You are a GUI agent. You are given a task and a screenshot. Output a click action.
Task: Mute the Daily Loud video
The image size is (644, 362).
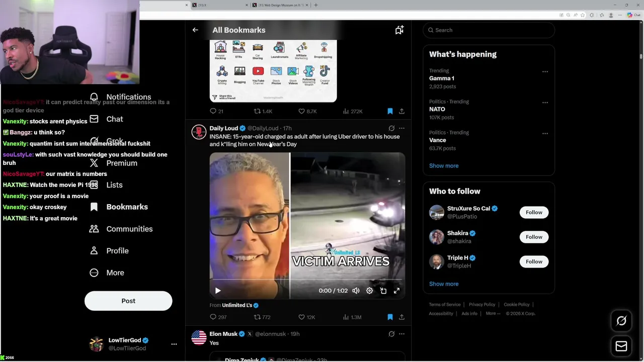(356, 291)
